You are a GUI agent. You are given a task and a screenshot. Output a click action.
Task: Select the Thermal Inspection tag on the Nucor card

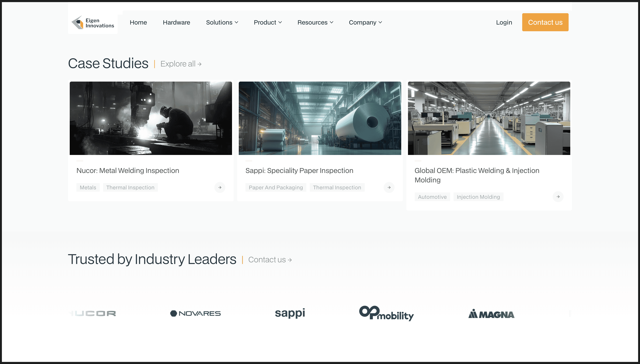pyautogui.click(x=130, y=187)
